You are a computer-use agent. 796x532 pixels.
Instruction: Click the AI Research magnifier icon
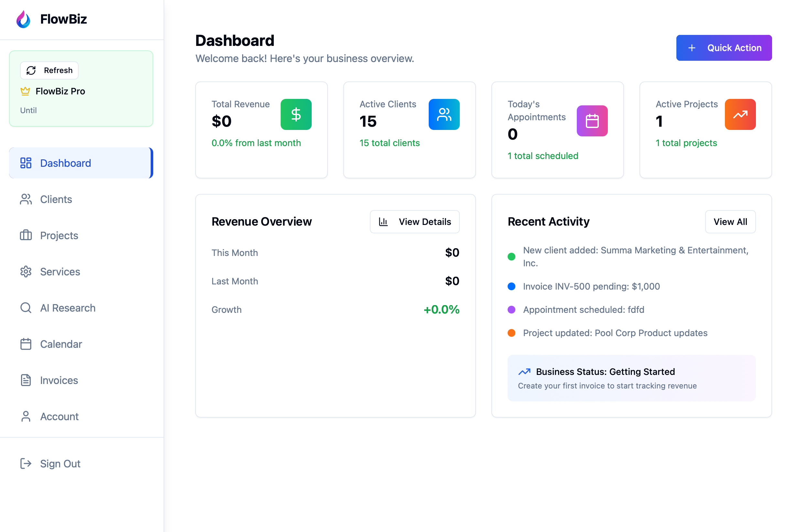(x=26, y=308)
